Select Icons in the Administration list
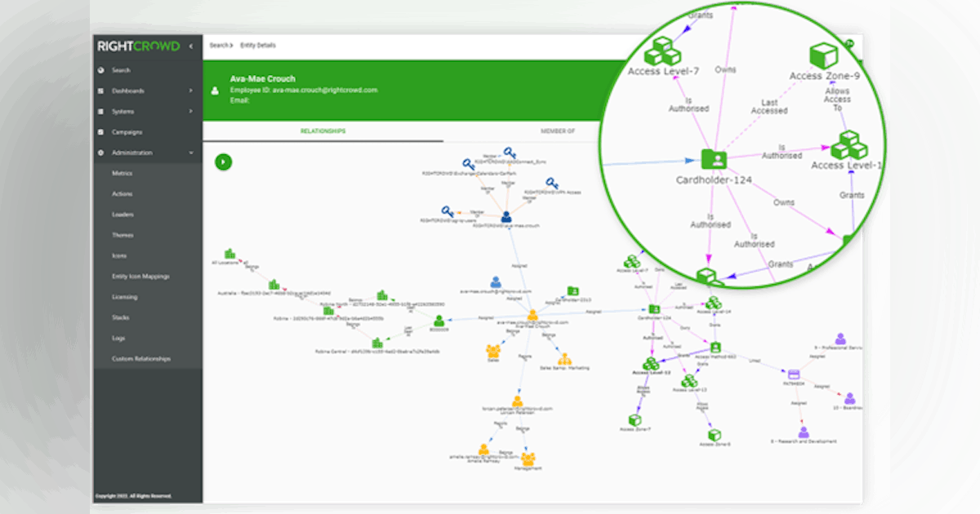Image resolution: width=980 pixels, height=514 pixels. pyautogui.click(x=119, y=256)
